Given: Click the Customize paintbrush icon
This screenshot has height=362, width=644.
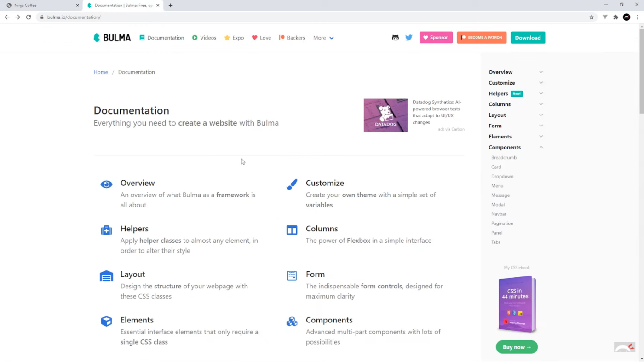Looking at the screenshot, I should tap(292, 184).
